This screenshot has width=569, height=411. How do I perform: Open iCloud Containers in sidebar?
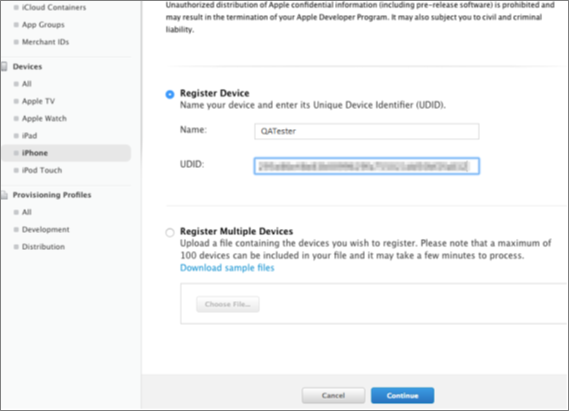pos(54,7)
